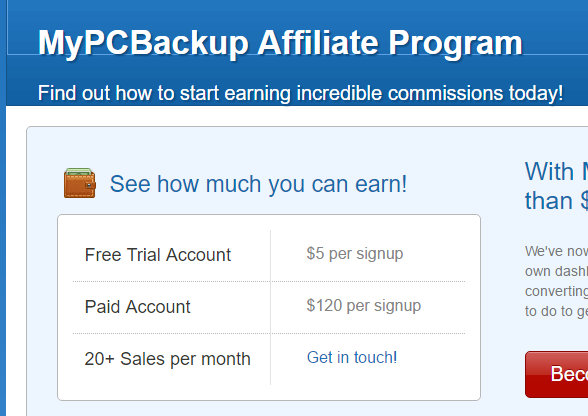Click the '$5 per signup' value
The width and height of the screenshot is (588, 416).
[x=355, y=254]
